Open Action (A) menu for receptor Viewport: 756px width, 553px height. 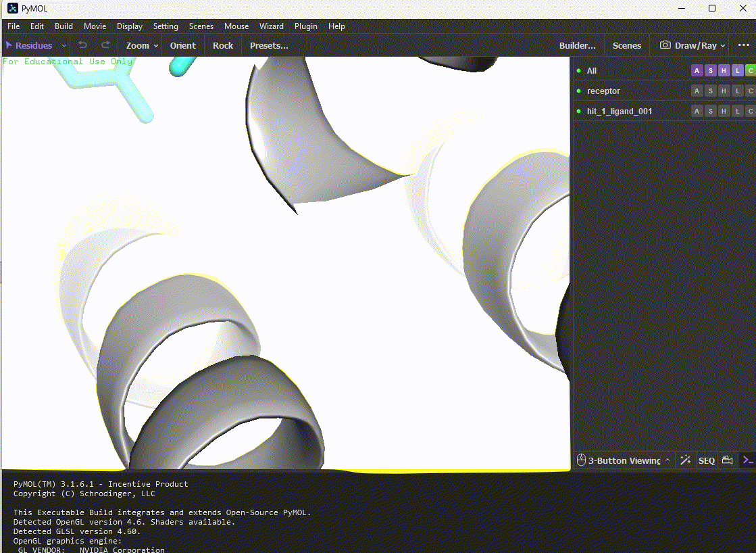coord(697,91)
